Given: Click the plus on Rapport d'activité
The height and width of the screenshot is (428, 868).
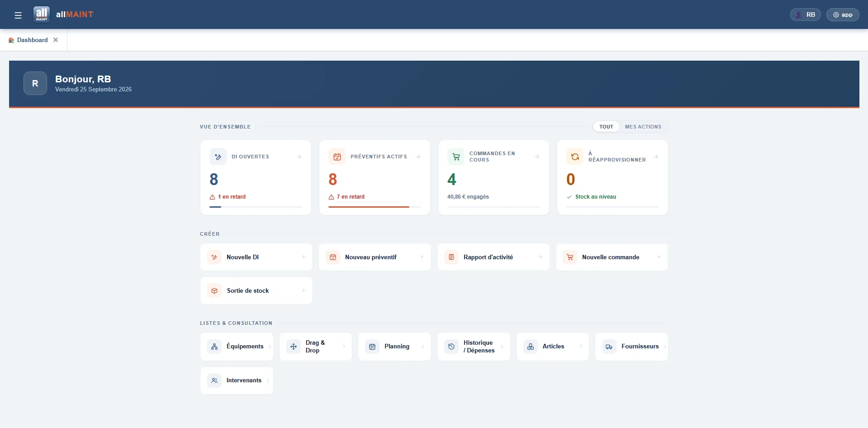Looking at the screenshot, I should (541, 257).
